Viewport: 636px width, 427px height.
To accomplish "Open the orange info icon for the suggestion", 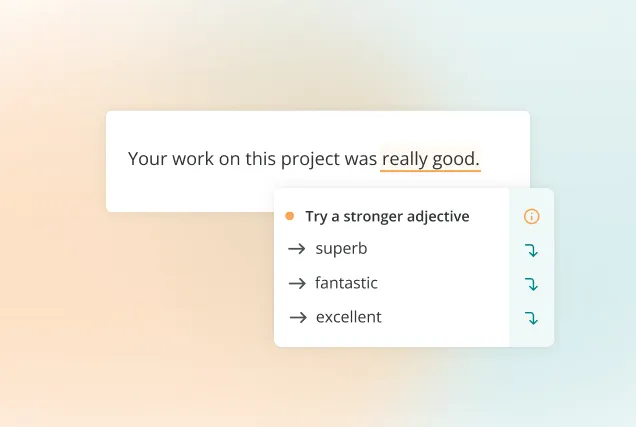I will (x=531, y=217).
